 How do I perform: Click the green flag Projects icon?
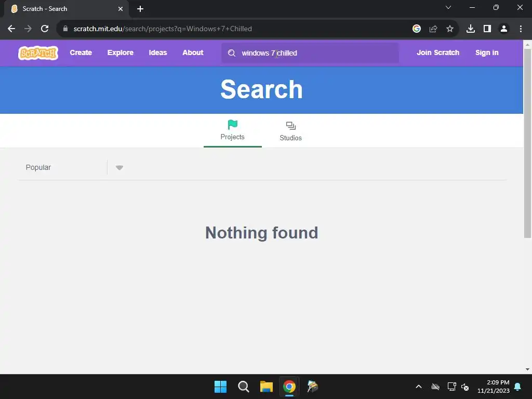coord(232,125)
